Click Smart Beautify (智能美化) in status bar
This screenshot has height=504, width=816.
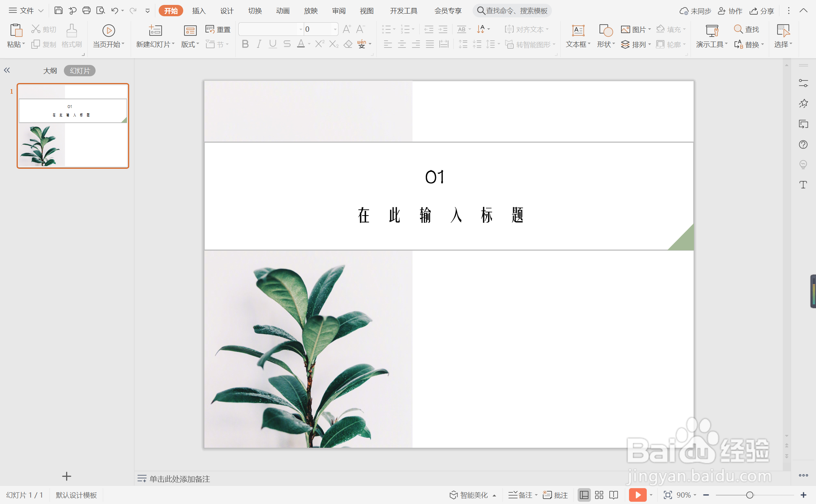[x=473, y=495]
